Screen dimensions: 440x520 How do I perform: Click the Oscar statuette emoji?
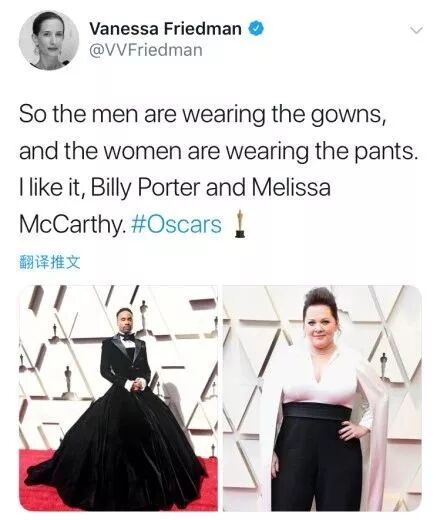239,223
